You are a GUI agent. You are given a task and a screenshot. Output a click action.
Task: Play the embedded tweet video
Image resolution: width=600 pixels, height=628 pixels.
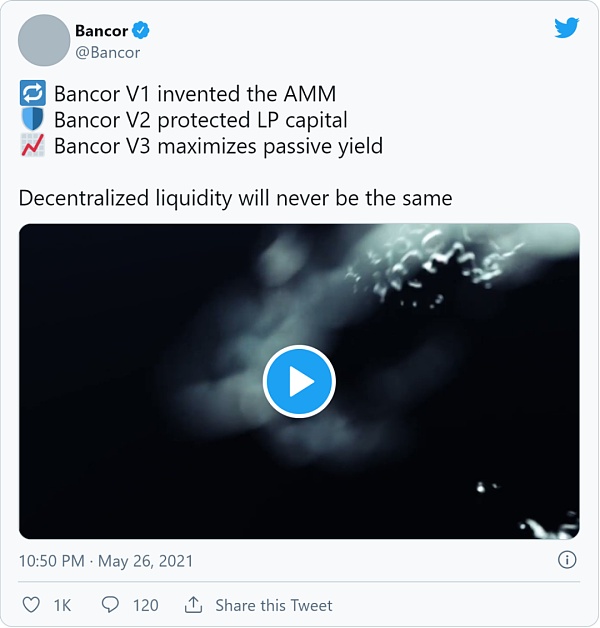[299, 381]
